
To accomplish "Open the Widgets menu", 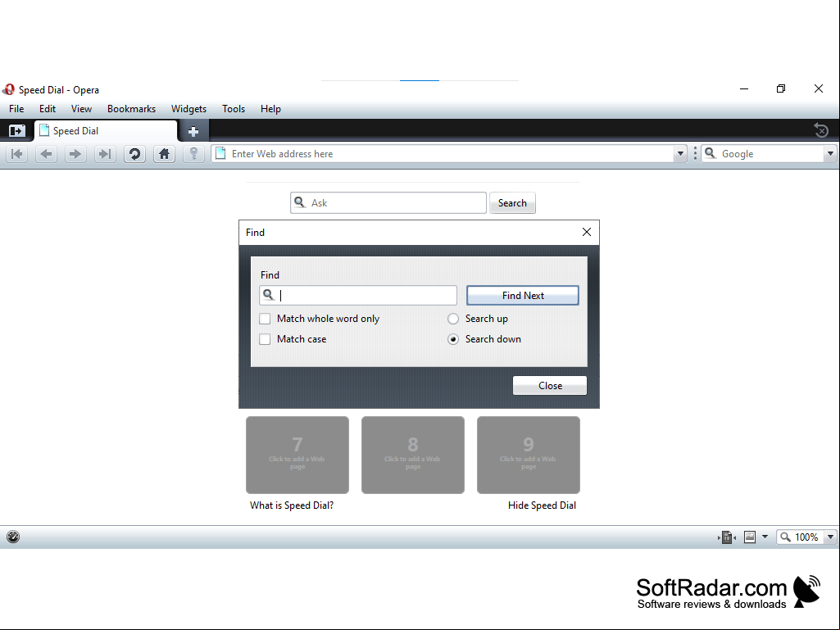I will (x=188, y=109).
